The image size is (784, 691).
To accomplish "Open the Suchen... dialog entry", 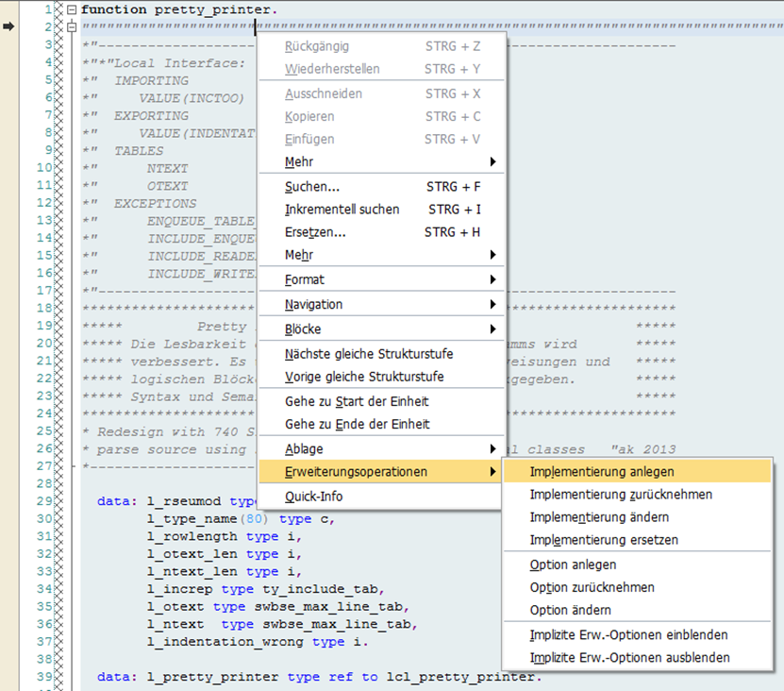I will pyautogui.click(x=382, y=187).
